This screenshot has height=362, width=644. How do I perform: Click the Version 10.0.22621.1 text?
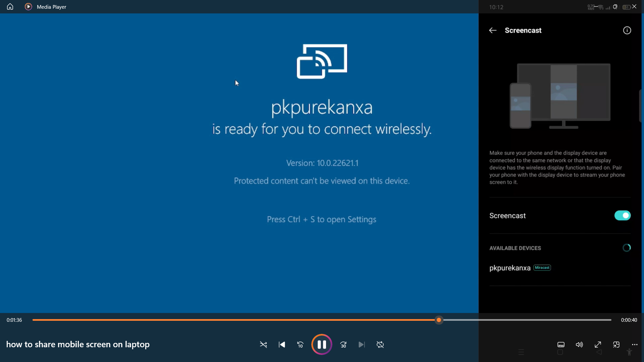pyautogui.click(x=322, y=163)
